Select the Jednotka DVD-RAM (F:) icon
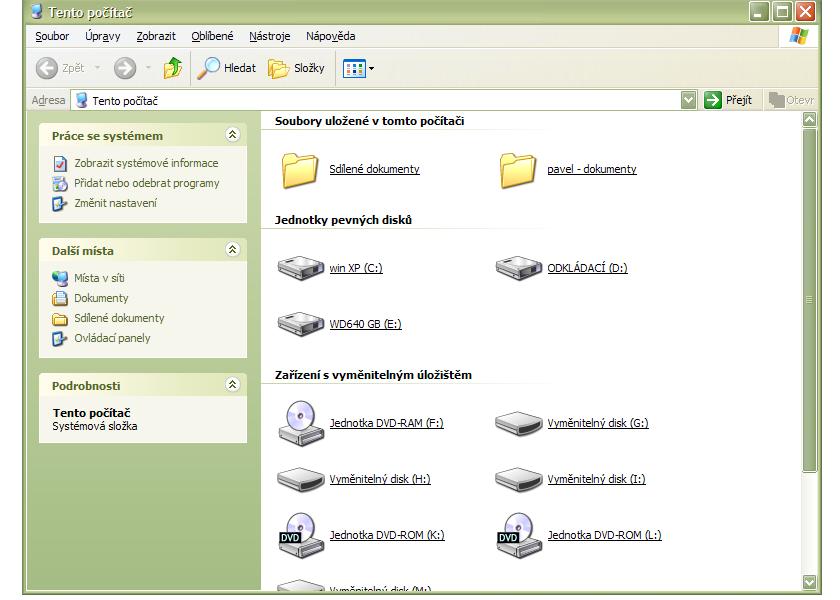 click(298, 422)
